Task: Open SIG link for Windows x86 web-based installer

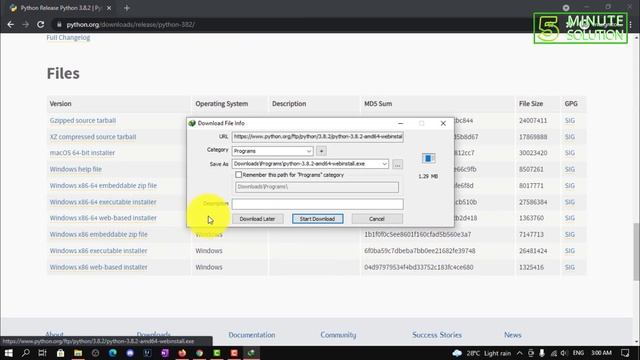Action: pyautogui.click(x=570, y=267)
